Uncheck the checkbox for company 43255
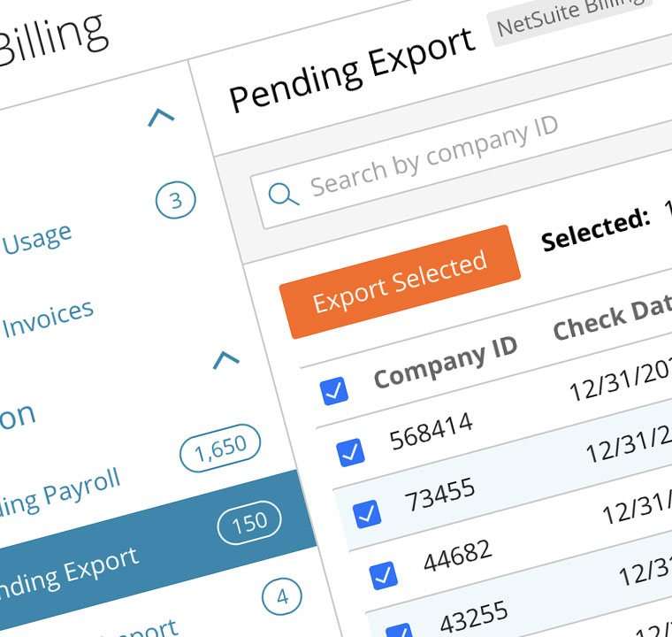Viewport: 672px width, 637px height. click(400, 630)
